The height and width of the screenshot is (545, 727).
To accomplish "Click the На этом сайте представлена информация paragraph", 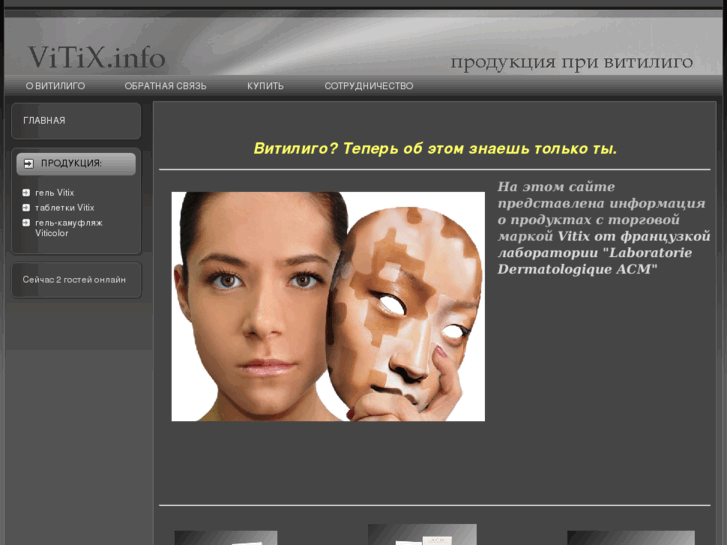I will [604, 228].
